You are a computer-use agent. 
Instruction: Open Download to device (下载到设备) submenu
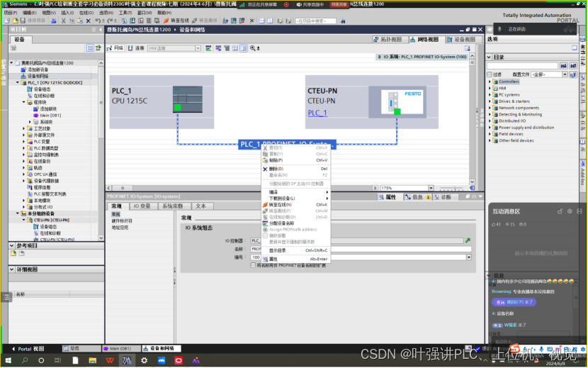[x=295, y=199]
